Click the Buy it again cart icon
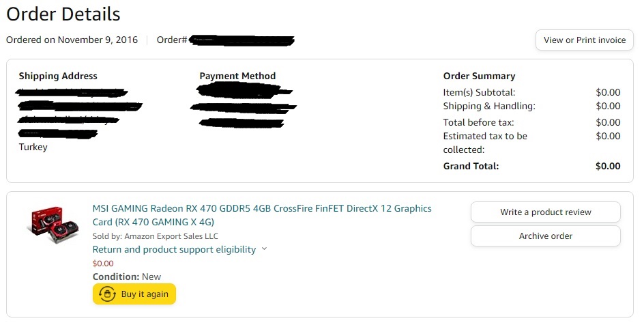Image resolution: width=644 pixels, height=325 pixels. point(107,294)
